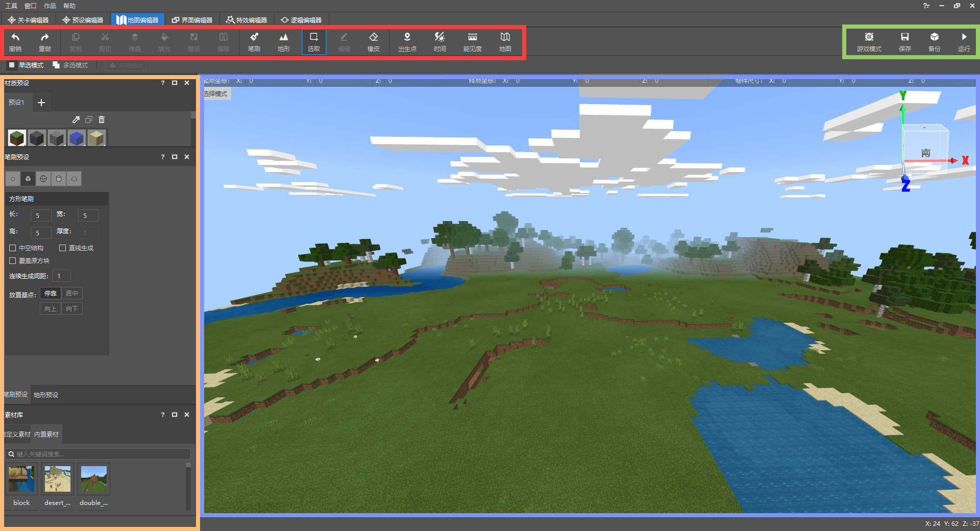
Task: Click the 重做 redo icon
Action: click(x=45, y=37)
